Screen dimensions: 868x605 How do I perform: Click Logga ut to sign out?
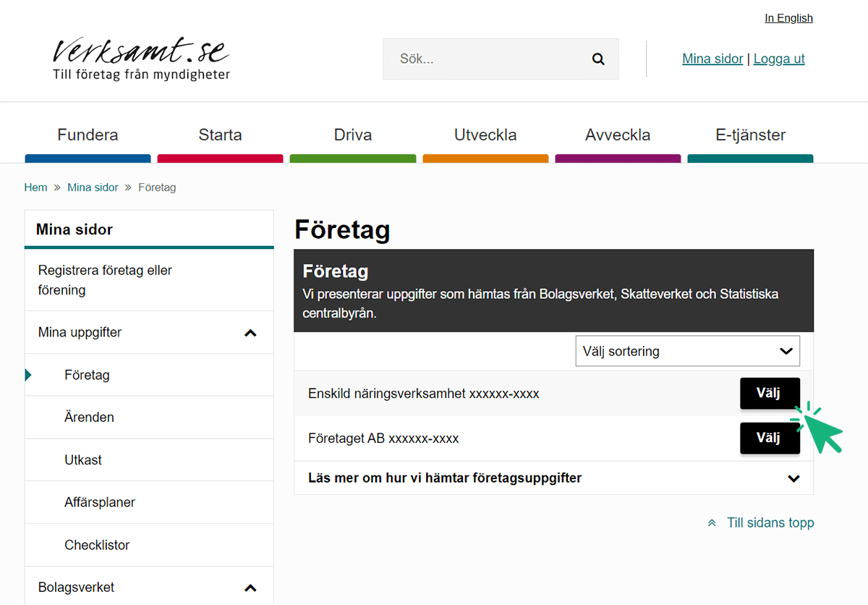(778, 59)
